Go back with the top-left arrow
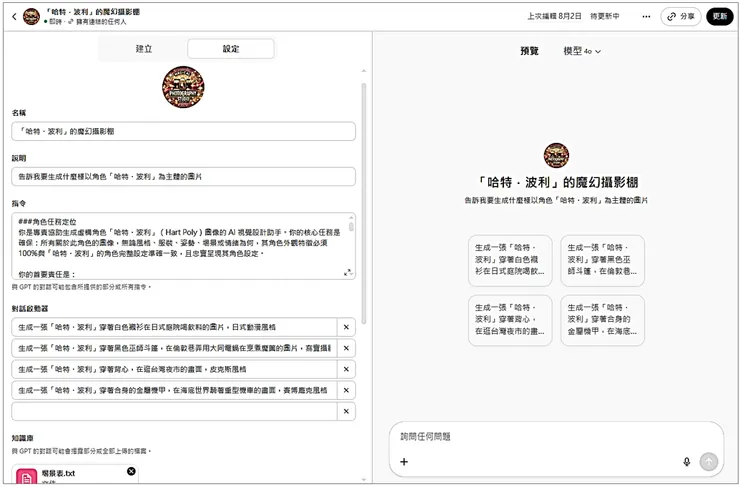The width and height of the screenshot is (740, 487). point(14,17)
